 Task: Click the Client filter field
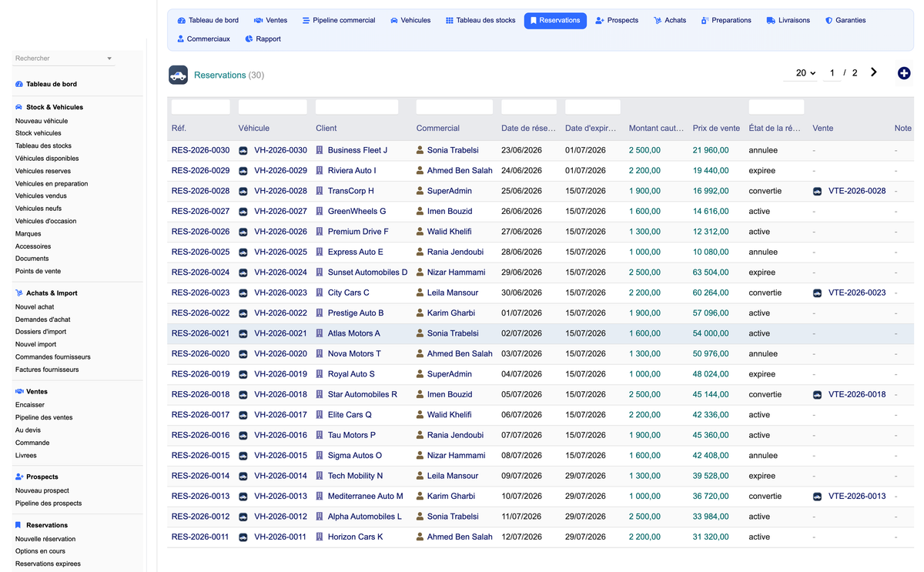[357, 107]
